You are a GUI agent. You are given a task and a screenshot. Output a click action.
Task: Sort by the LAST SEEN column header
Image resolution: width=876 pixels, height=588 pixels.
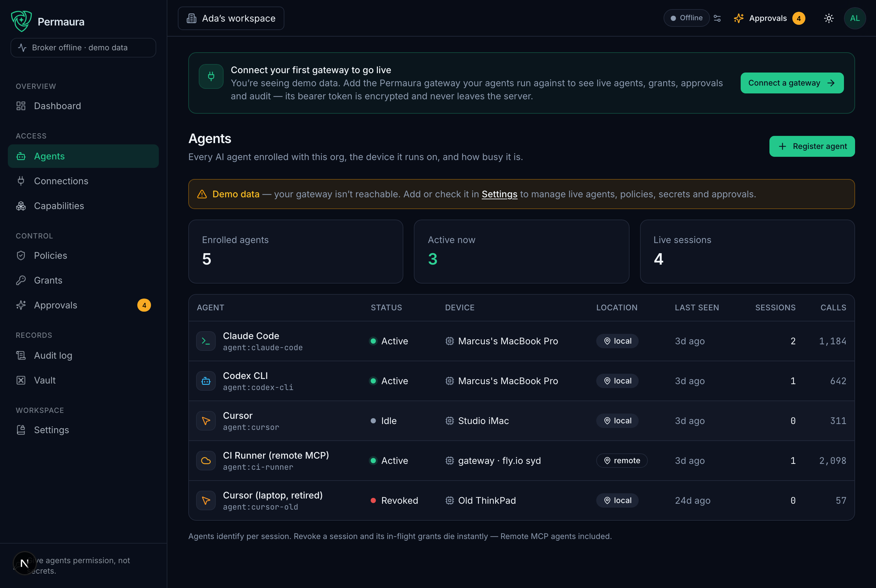(x=697, y=308)
